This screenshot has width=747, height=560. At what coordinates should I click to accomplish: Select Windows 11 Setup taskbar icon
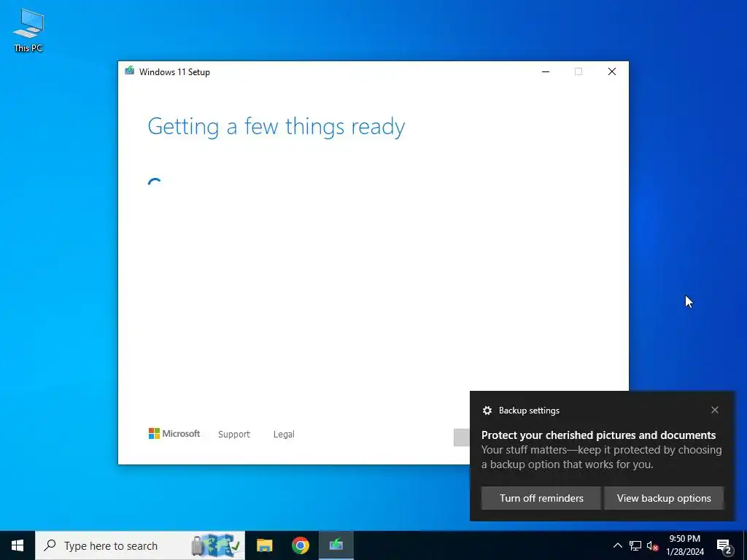pos(336,545)
